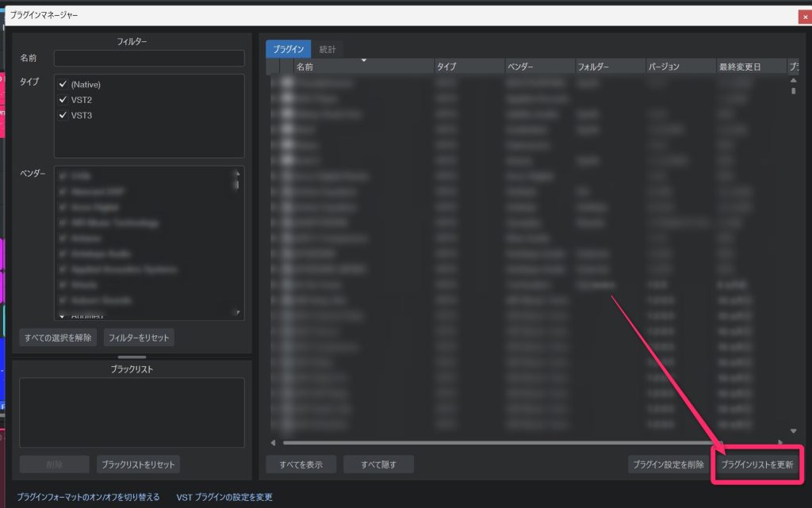
Task: Switch to the 統計 tab
Action: click(327, 49)
